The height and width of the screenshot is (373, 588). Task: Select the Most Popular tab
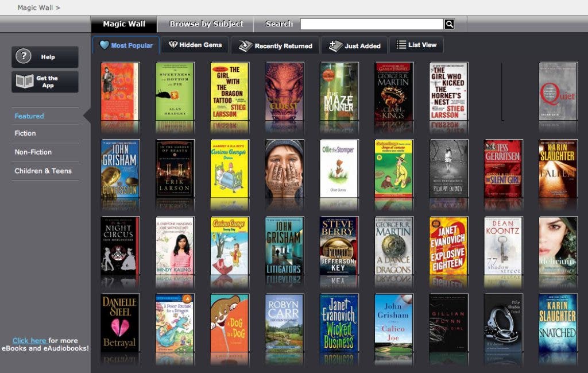pyautogui.click(x=126, y=45)
